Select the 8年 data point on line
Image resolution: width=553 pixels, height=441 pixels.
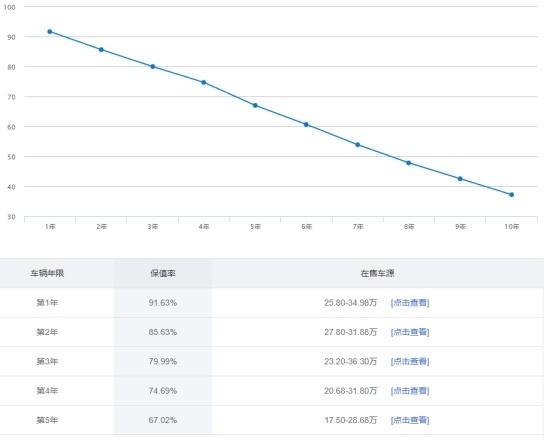408,163
